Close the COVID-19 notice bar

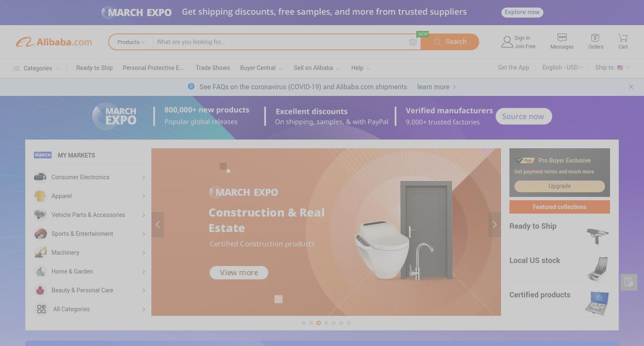coord(631,87)
